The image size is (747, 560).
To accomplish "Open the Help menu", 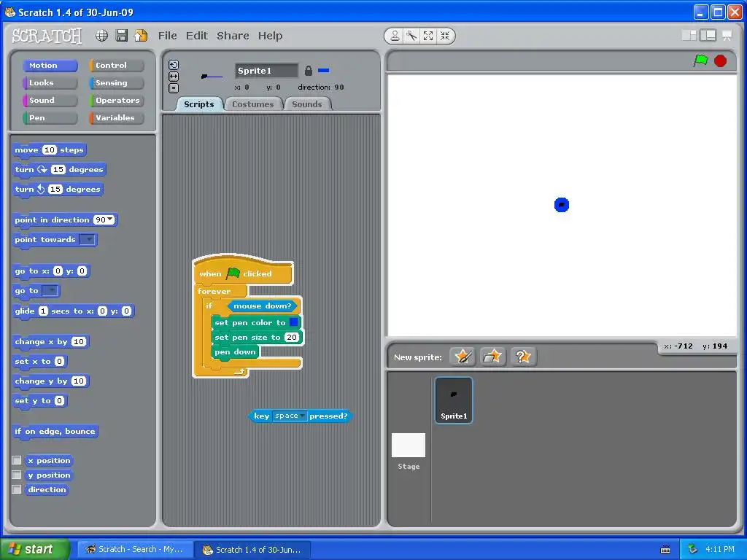I will click(x=270, y=36).
